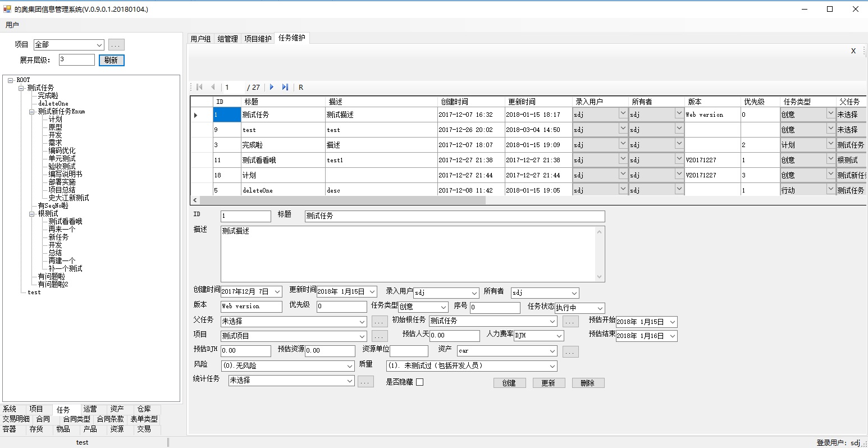This screenshot has width=868, height=448.
Task: Click the 标题 title input field
Action: (455, 216)
